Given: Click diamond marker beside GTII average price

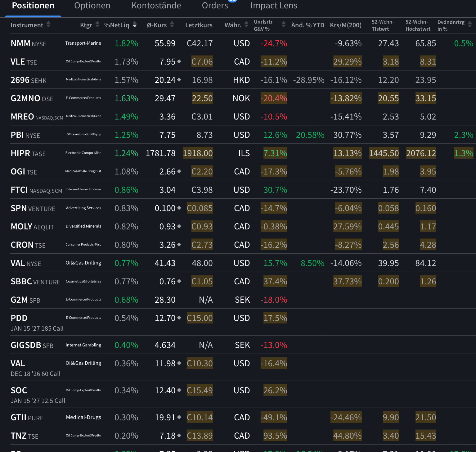Looking at the screenshot, I should pyautogui.click(x=179, y=417).
